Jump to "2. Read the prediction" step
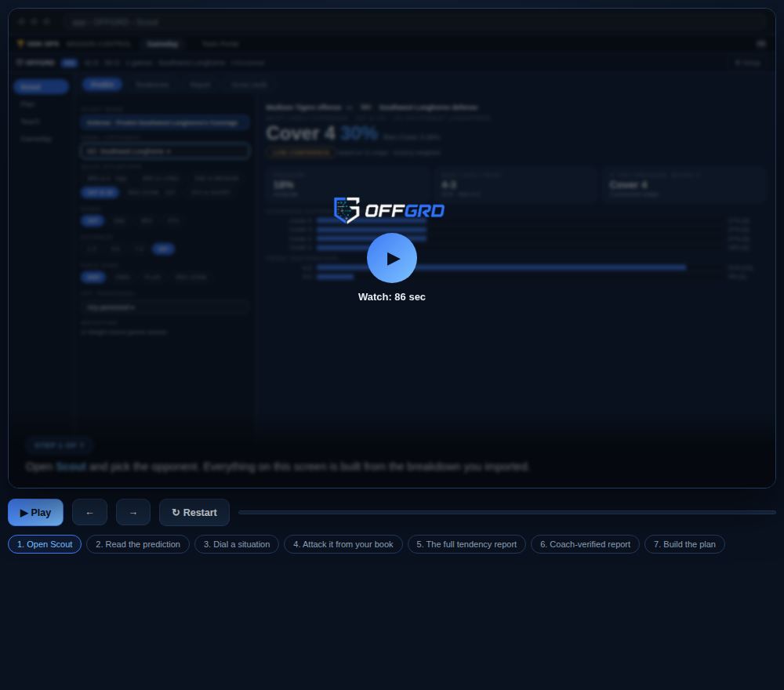 (138, 544)
